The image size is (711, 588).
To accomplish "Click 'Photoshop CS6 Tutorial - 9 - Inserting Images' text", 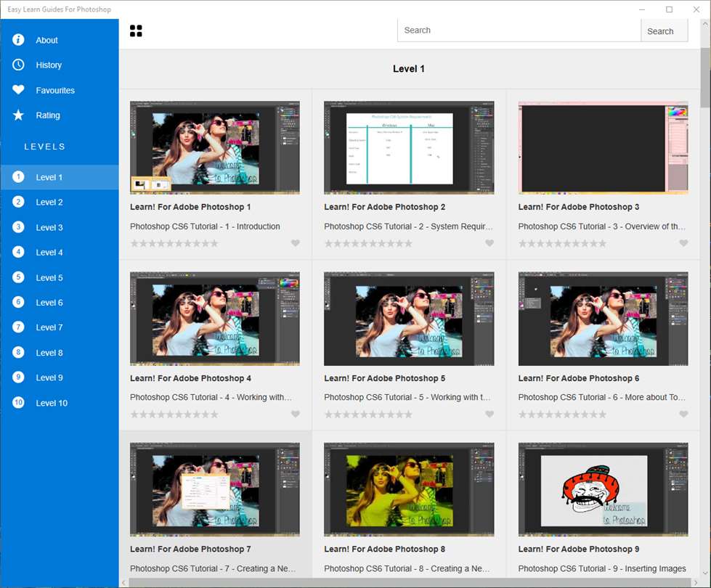I will point(602,568).
